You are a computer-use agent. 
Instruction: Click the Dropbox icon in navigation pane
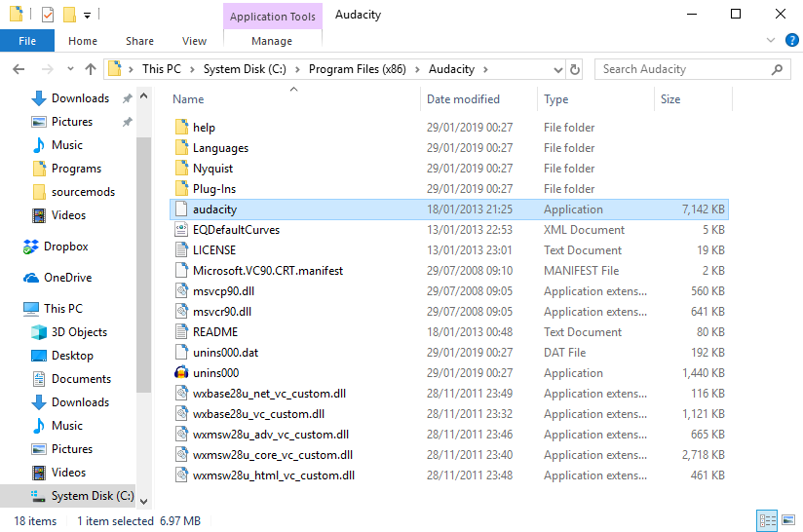31,247
